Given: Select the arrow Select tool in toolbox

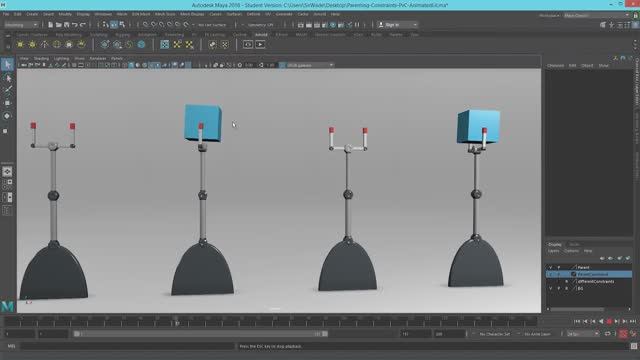Looking at the screenshot, I should click(7, 64).
